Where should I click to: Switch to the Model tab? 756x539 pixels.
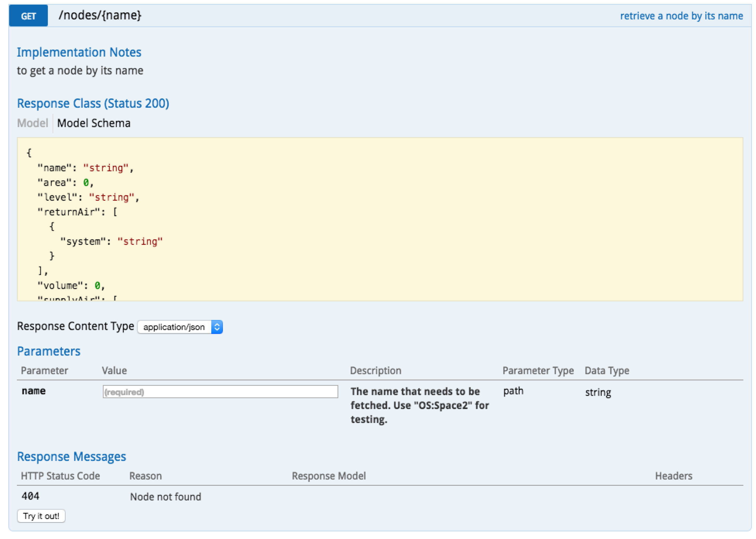(x=32, y=123)
